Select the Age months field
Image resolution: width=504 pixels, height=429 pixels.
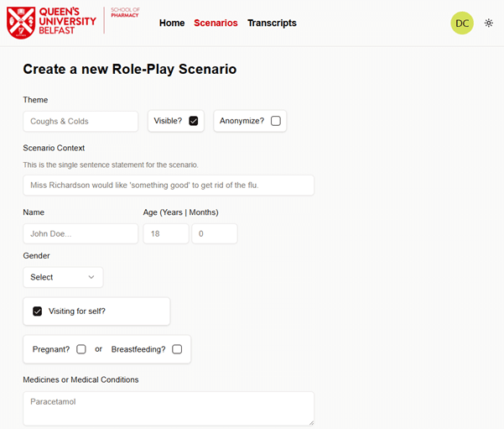(x=215, y=233)
